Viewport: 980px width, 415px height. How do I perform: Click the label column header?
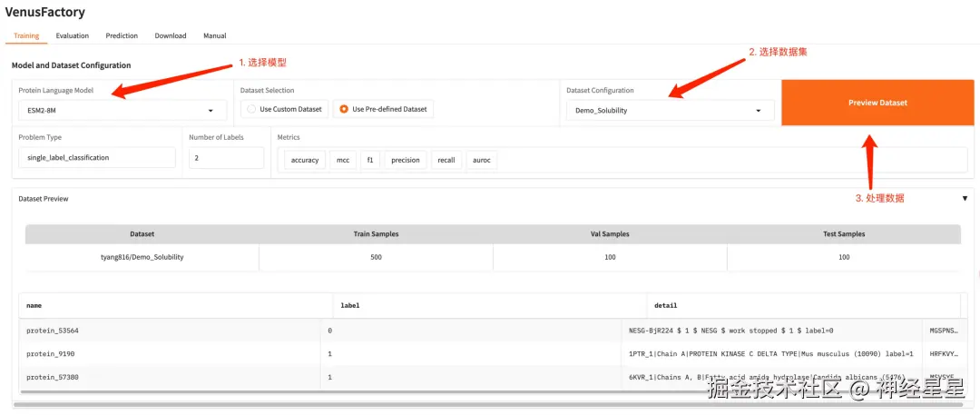pyautogui.click(x=490, y=305)
